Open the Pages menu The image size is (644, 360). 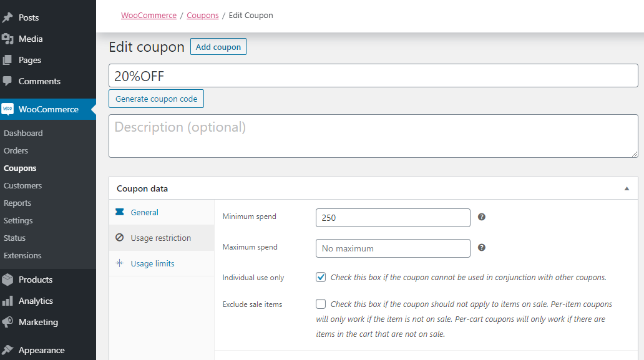(48, 60)
